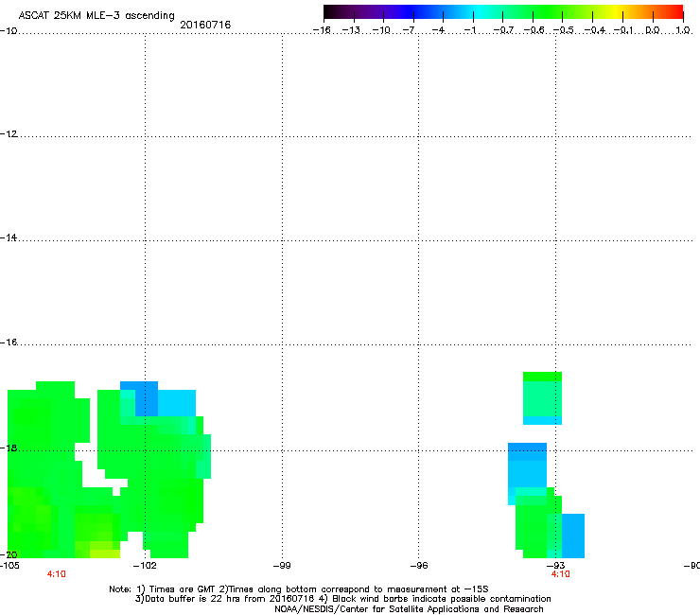Click the color scale tick label '-4'
The image size is (700, 615).
(438, 30)
